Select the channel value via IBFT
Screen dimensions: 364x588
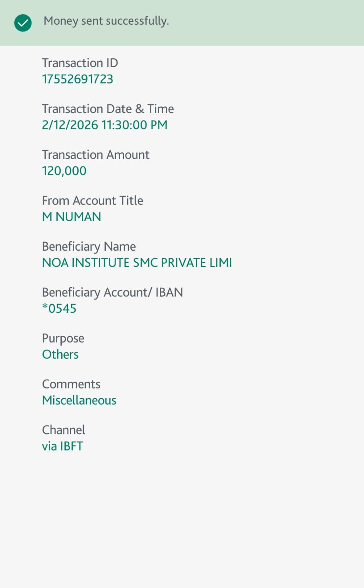[62, 446]
